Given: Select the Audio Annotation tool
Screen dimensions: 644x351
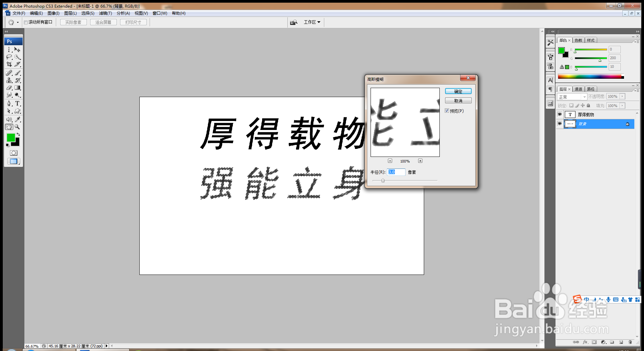Looking at the screenshot, I should 9,119.
